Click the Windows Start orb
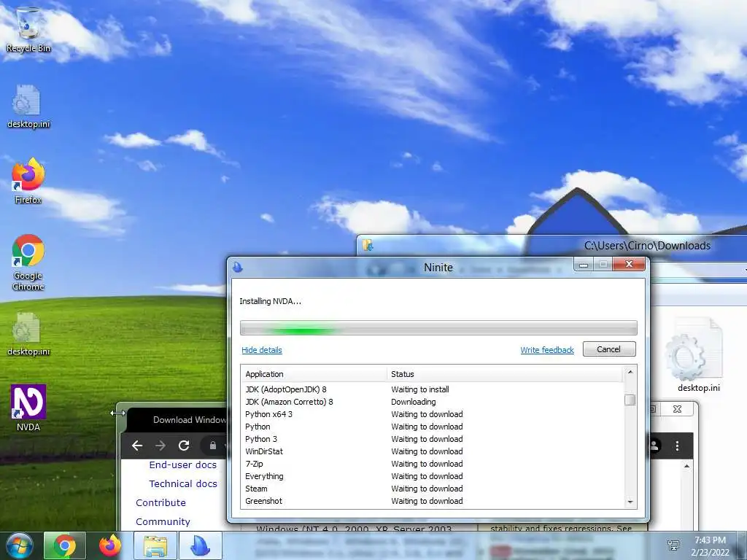Screen dimensions: 747x560 click(x=19, y=545)
